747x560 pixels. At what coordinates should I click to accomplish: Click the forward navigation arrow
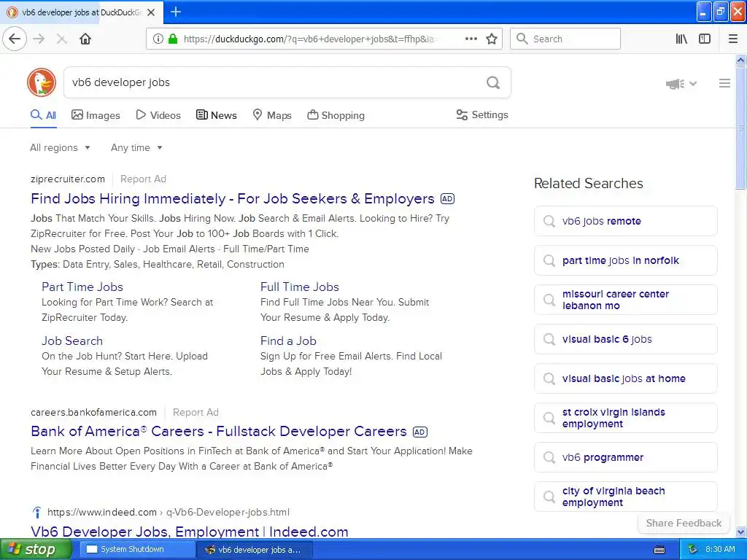coord(39,39)
